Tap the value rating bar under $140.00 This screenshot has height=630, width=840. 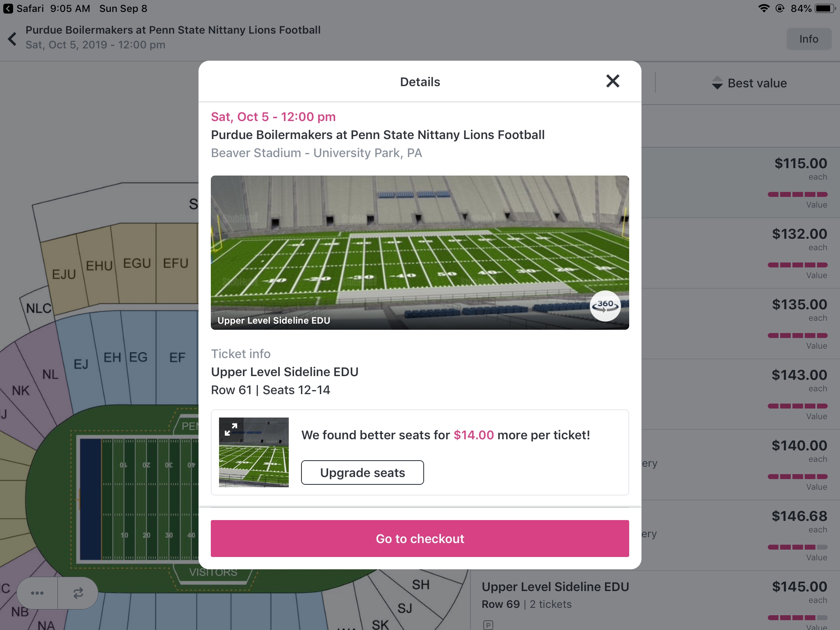[797, 477]
